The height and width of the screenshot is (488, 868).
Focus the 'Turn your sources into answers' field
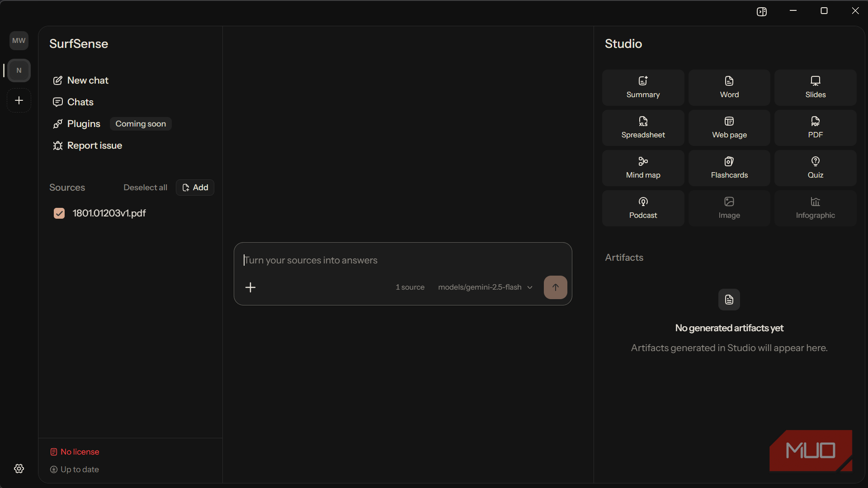pos(402,260)
